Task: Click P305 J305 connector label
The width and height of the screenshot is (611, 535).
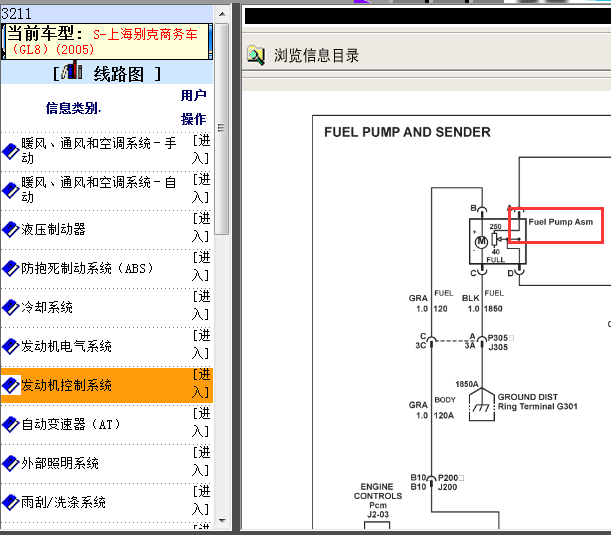Action: point(498,342)
